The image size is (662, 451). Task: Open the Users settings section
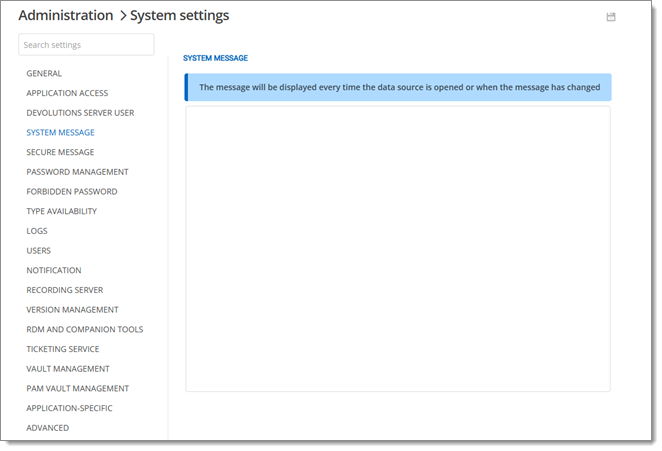pos(38,251)
